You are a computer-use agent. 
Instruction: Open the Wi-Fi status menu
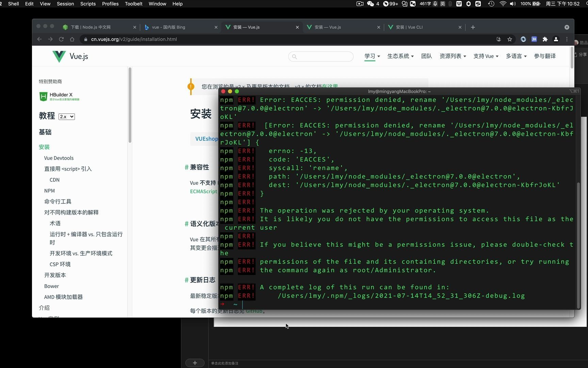[x=503, y=4]
